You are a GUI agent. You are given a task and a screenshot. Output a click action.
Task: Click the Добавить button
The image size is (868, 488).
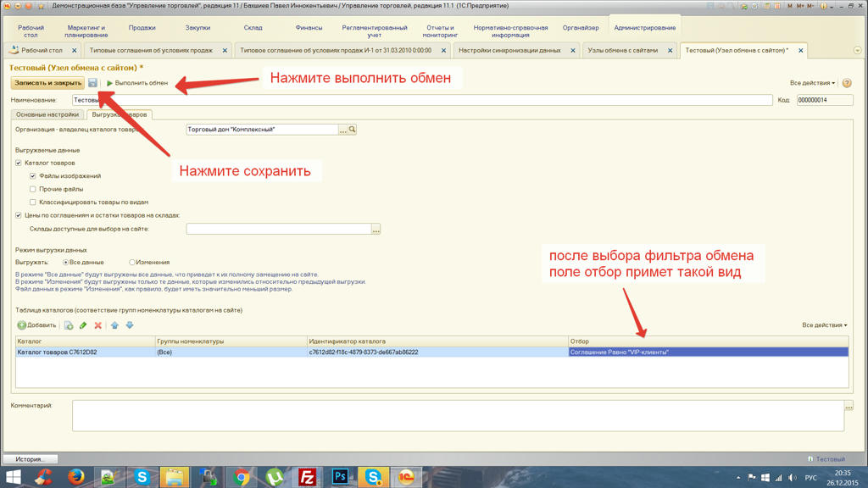36,325
